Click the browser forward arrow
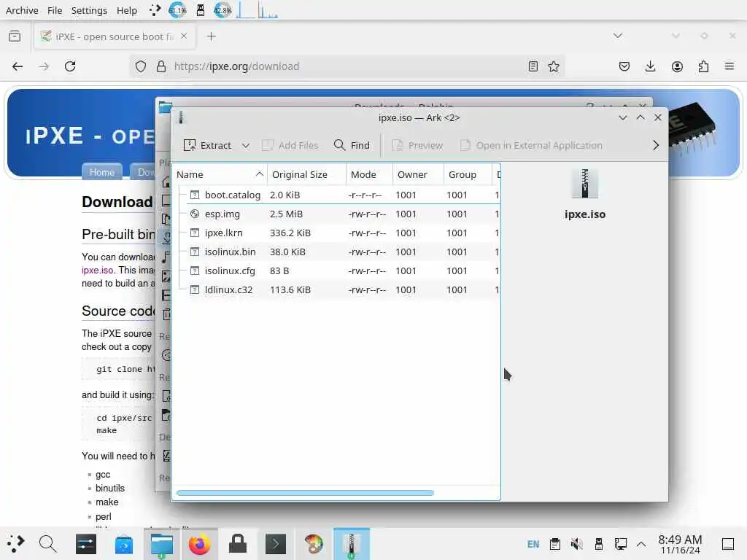 44,66
